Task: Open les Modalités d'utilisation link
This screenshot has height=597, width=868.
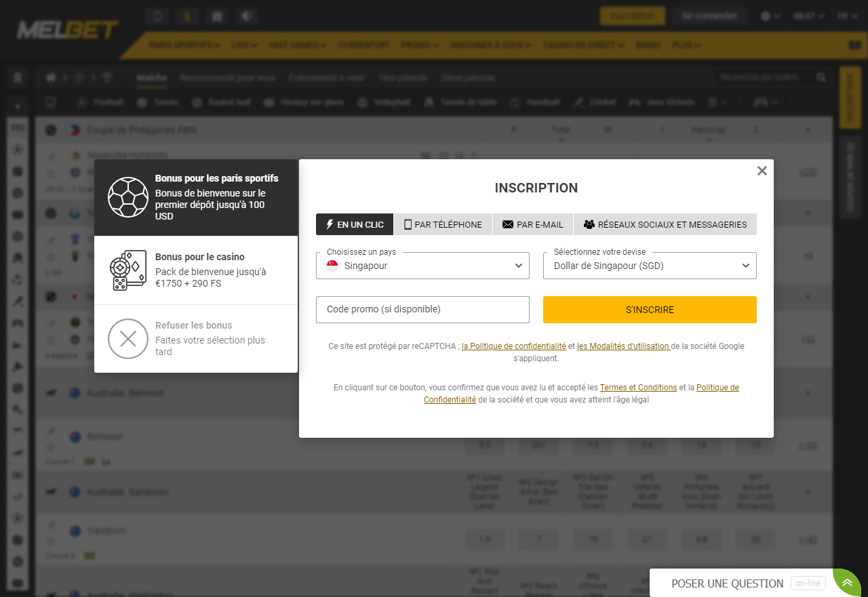Action: pos(623,346)
